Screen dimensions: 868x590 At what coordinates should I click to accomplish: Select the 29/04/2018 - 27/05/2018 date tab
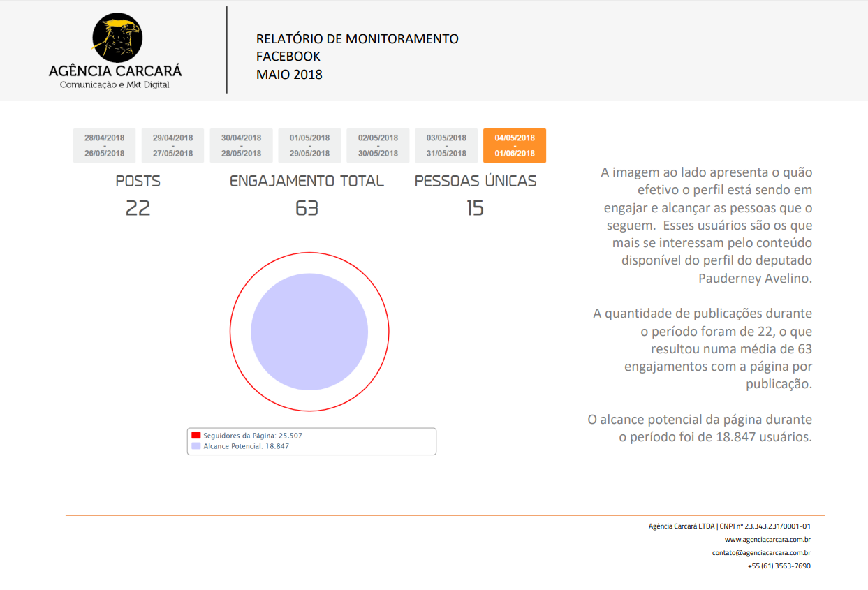point(172,145)
